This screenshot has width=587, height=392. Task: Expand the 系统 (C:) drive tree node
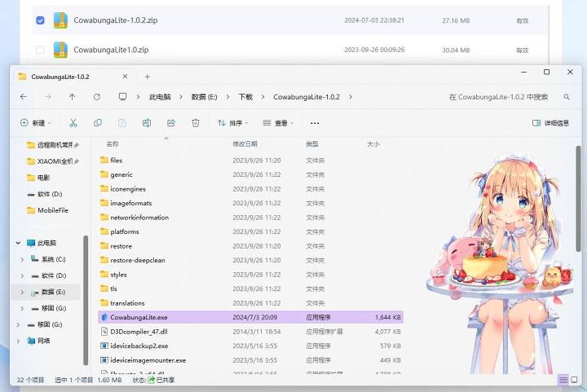pos(22,259)
